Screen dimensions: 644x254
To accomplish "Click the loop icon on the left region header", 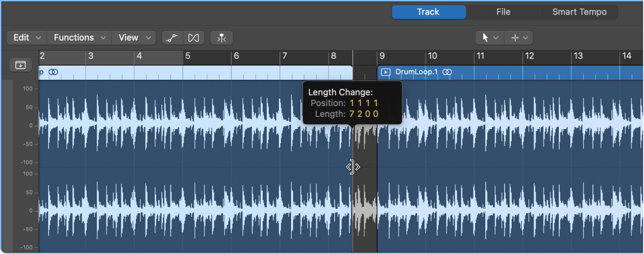I will [x=53, y=72].
